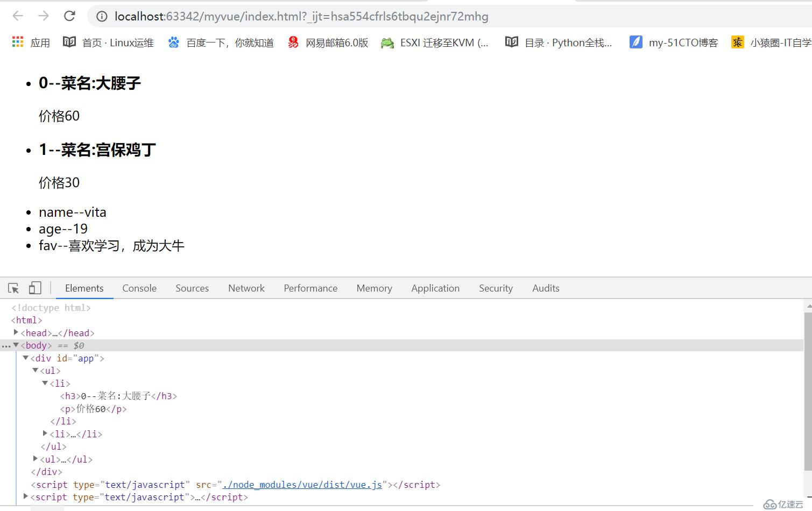Switch to the Audits tab
This screenshot has width=812, height=511.
tap(546, 288)
